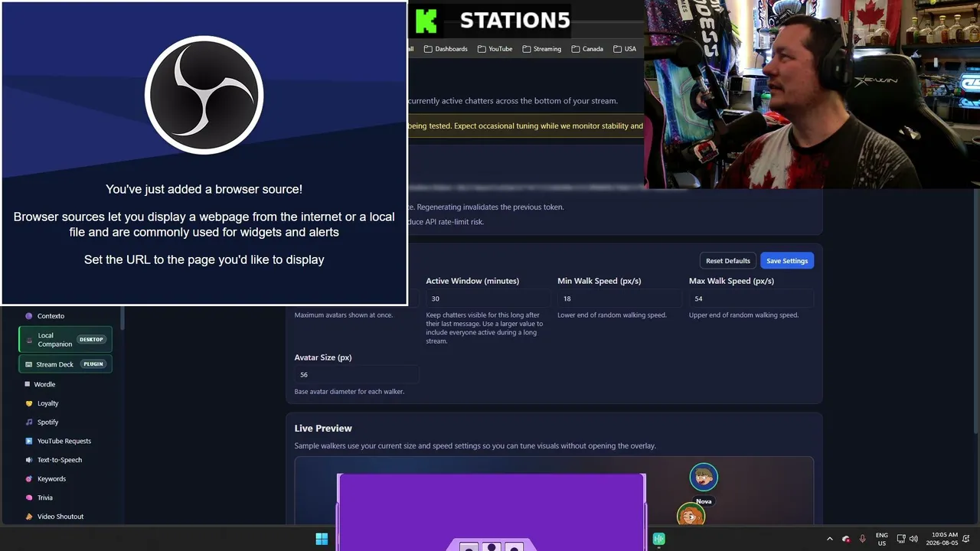Navigate to Spotify in the sidebar
This screenshot has width=980, height=551.
(65, 422)
